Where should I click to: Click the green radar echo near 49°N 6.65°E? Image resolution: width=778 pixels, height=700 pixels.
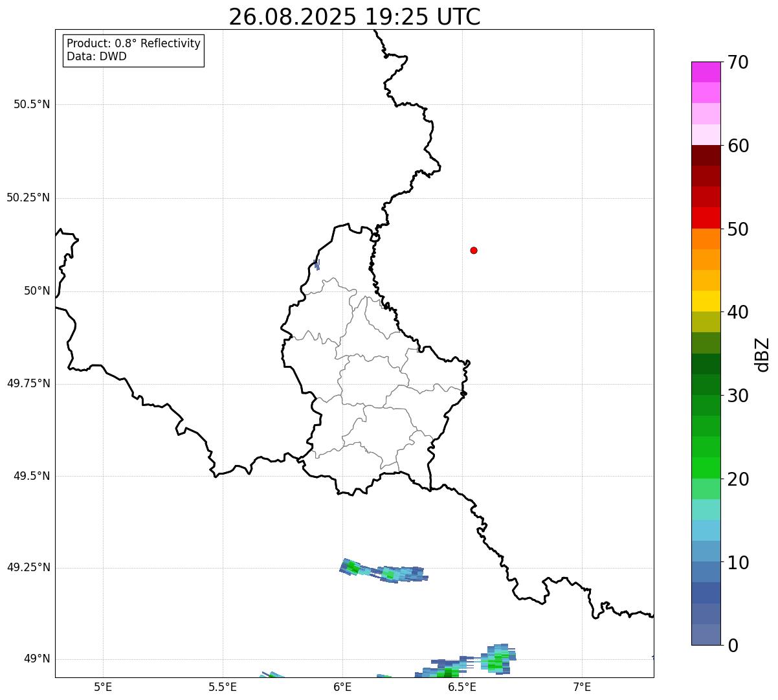click(497, 660)
